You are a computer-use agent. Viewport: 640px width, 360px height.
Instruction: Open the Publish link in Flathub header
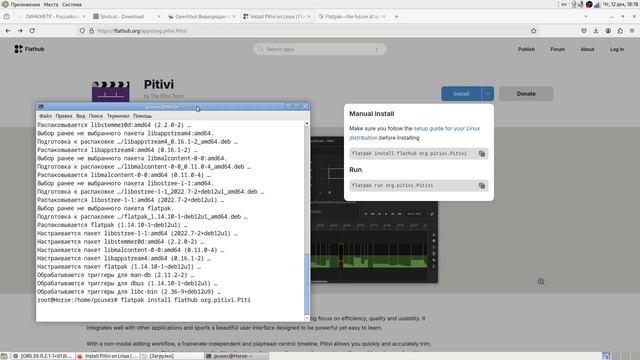pos(526,49)
